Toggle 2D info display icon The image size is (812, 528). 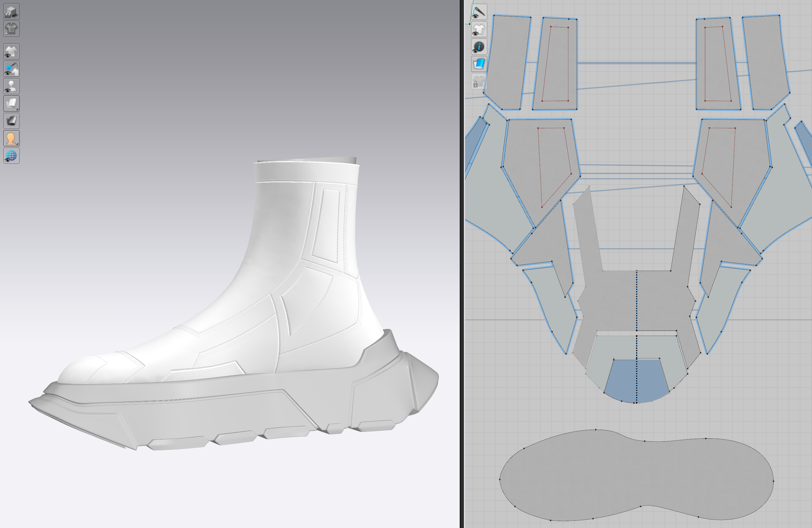coord(479,47)
